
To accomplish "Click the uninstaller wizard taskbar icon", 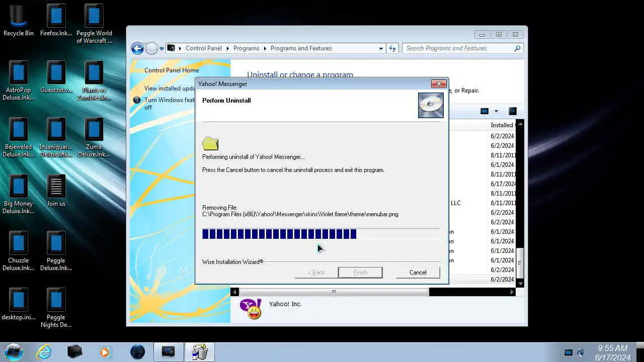I will (200, 352).
